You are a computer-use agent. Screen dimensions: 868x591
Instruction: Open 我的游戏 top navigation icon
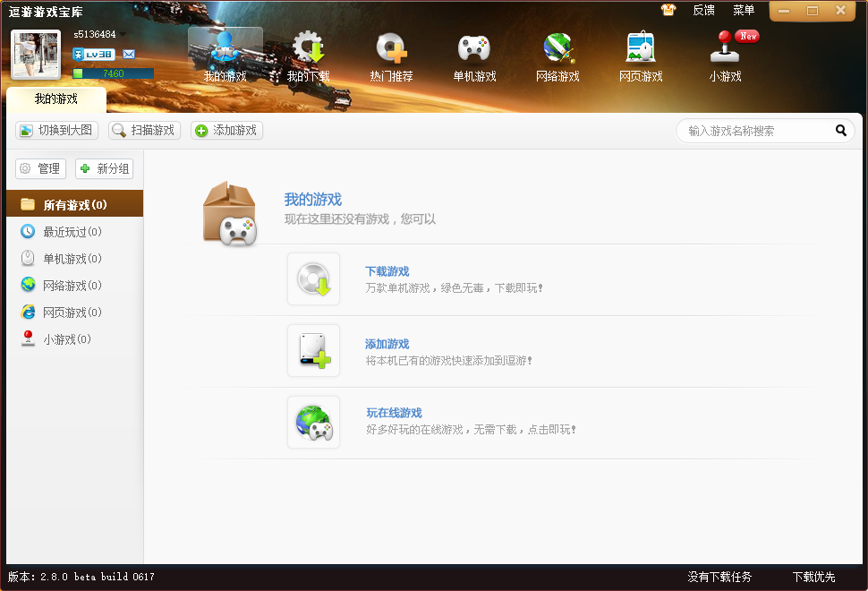tap(225, 56)
